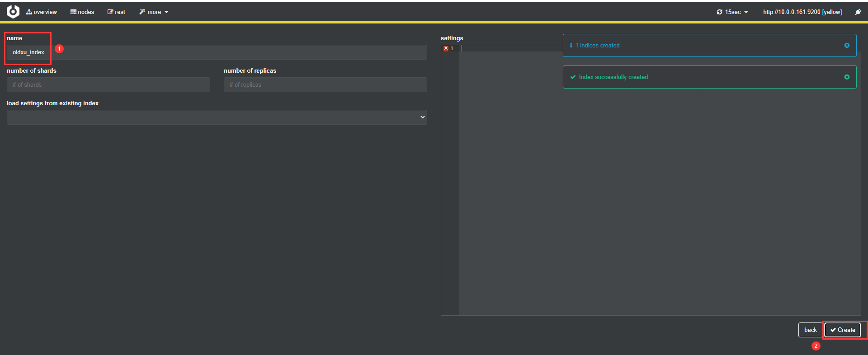The image size is (868, 355).
Task: Click the refresh icon beside 15sec
Action: (719, 12)
